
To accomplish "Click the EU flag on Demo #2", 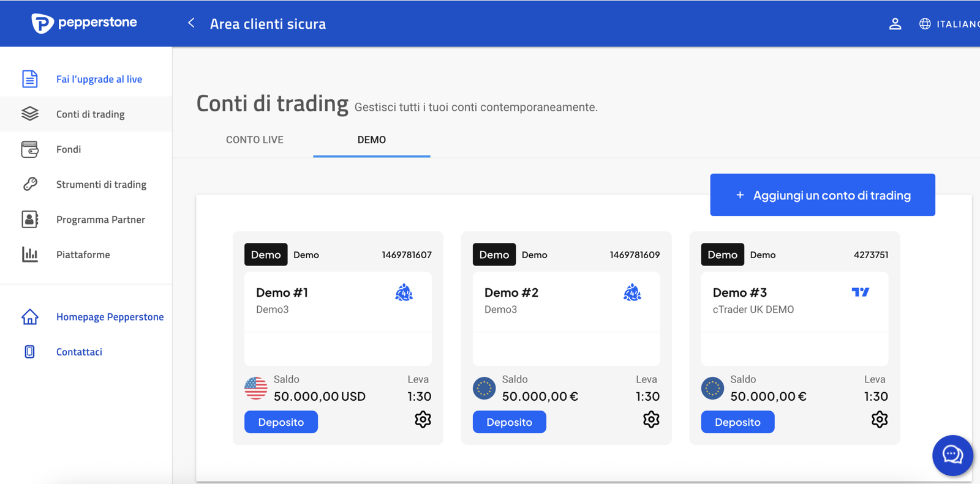I will point(484,388).
